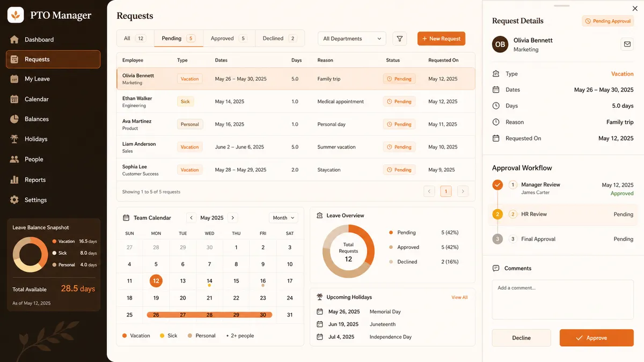644x362 pixels.
Task: Select Ava Martinez's request row
Action: click(x=296, y=124)
